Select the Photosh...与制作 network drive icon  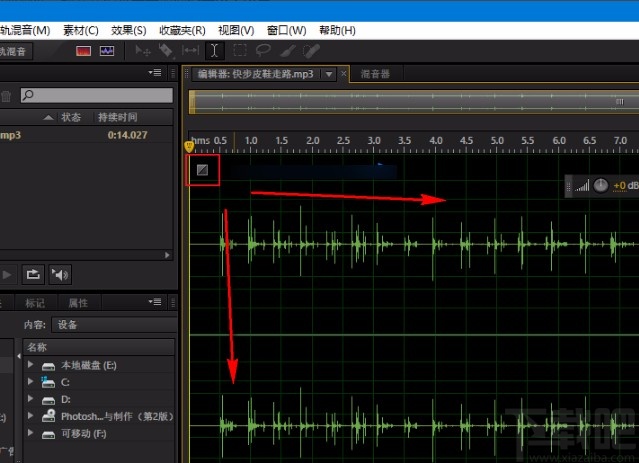[48, 416]
